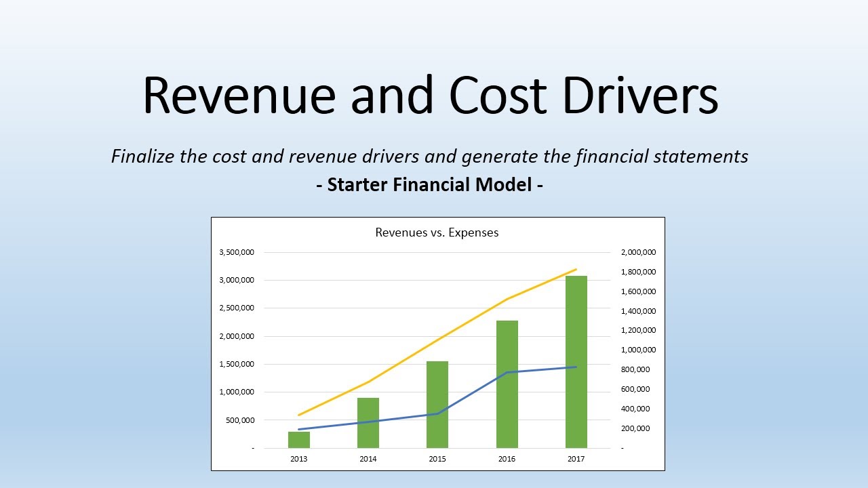Click the 1,800,000 right axis label
868x488 pixels.
point(638,272)
